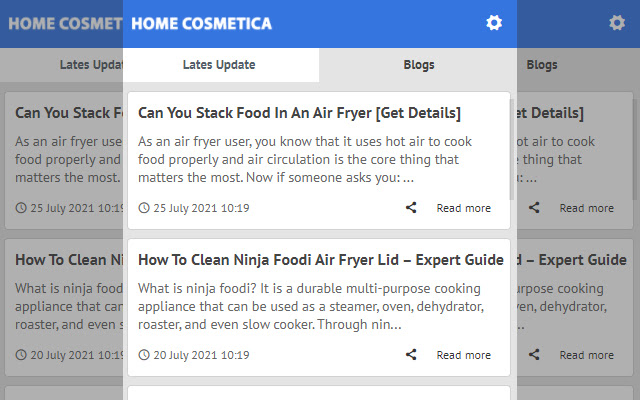The height and width of the screenshot is (400, 640).
Task: Click dimmed Read more on background Expert Guide card
Action: pos(587,355)
